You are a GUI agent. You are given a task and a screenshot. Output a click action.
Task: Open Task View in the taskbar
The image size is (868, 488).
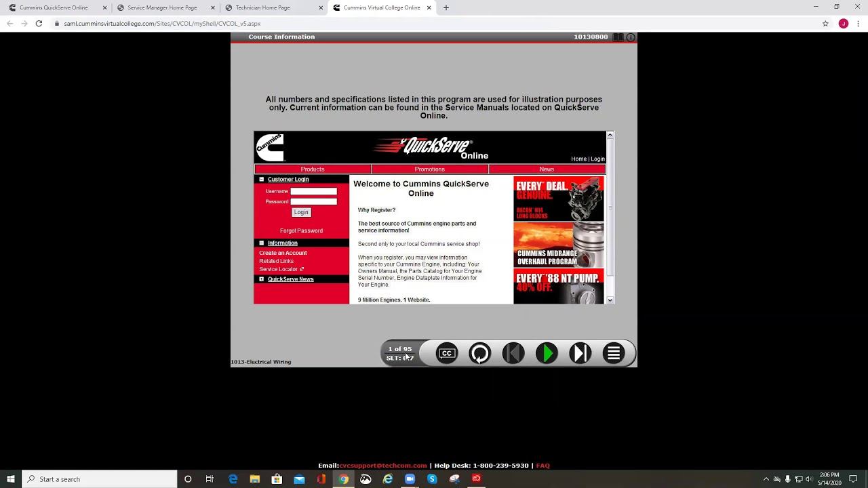click(x=210, y=479)
